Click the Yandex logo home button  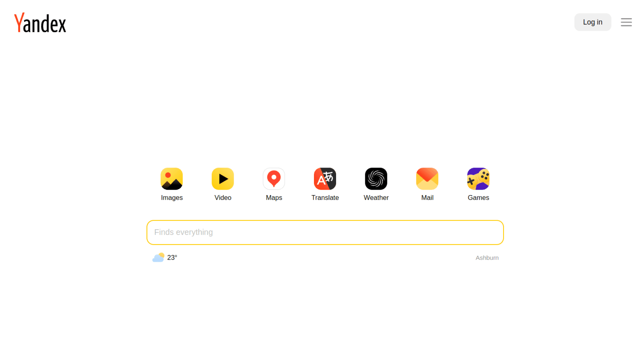40,22
